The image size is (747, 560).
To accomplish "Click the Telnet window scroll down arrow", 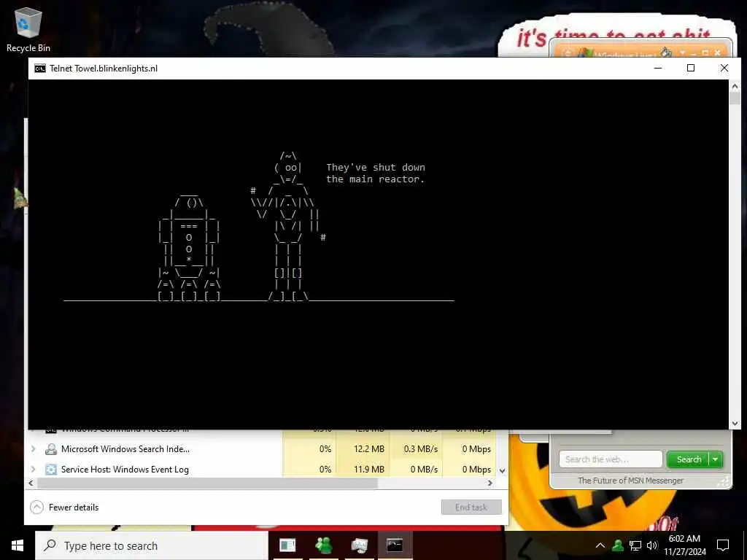I will [735, 424].
